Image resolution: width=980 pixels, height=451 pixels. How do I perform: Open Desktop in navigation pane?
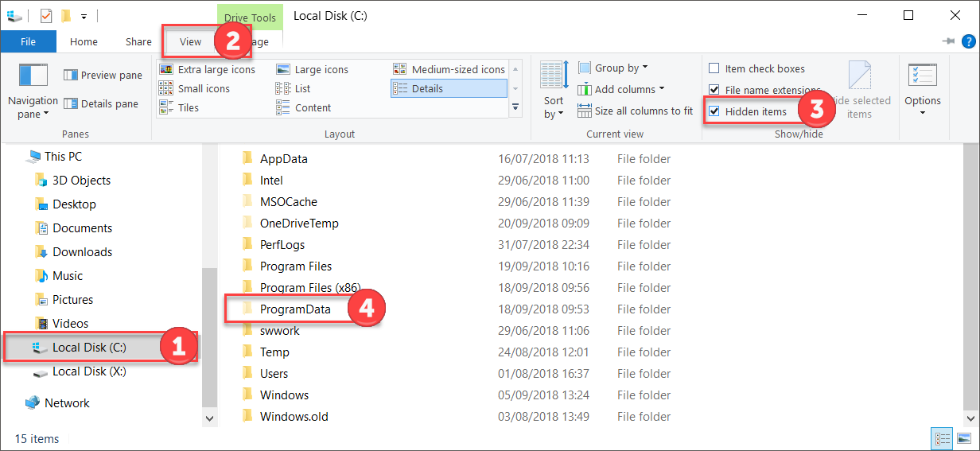[65, 204]
